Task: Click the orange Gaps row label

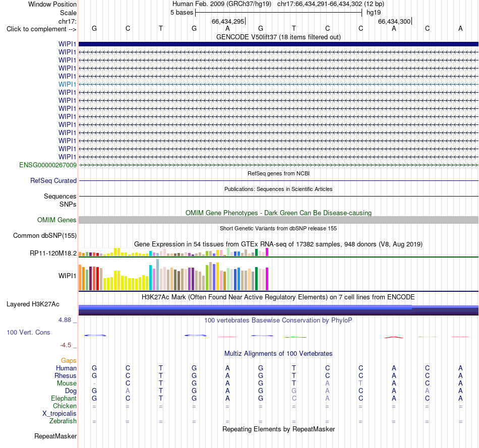Action: pyautogui.click(x=69, y=361)
